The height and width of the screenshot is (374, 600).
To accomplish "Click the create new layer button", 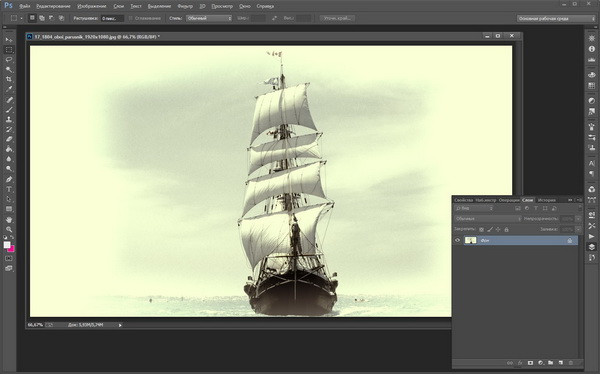I will pyautogui.click(x=561, y=363).
